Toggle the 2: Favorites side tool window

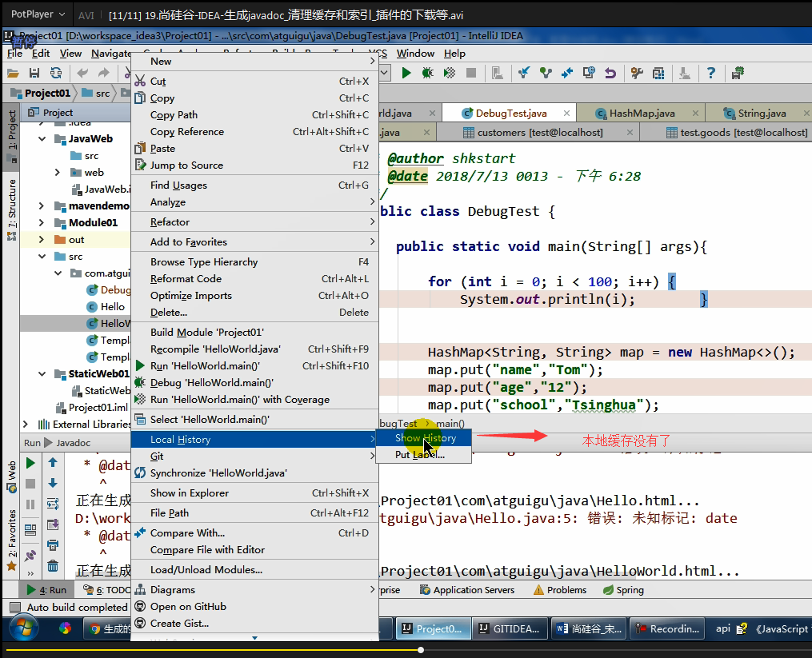coord(11,540)
